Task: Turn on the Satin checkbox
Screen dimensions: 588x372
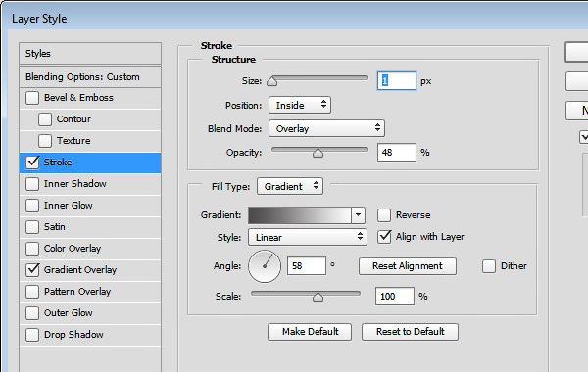Action: [x=32, y=227]
